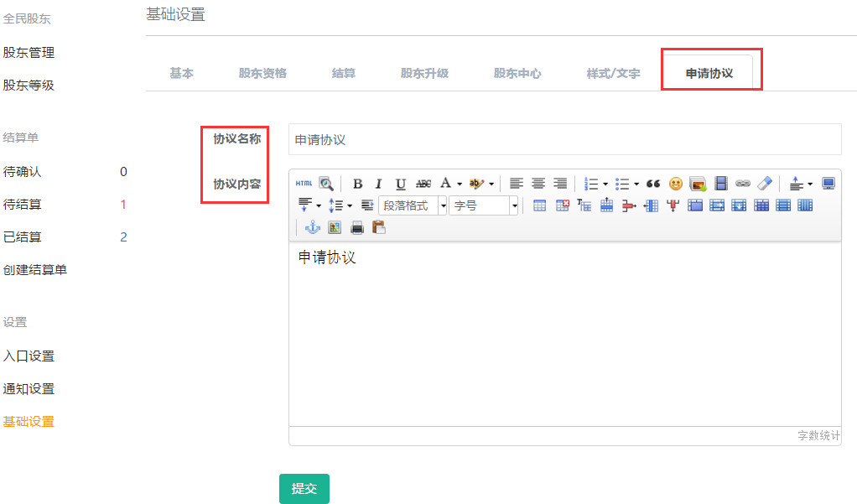Toggle HTML source view in editor
This screenshot has height=504, width=857.
pyautogui.click(x=303, y=184)
